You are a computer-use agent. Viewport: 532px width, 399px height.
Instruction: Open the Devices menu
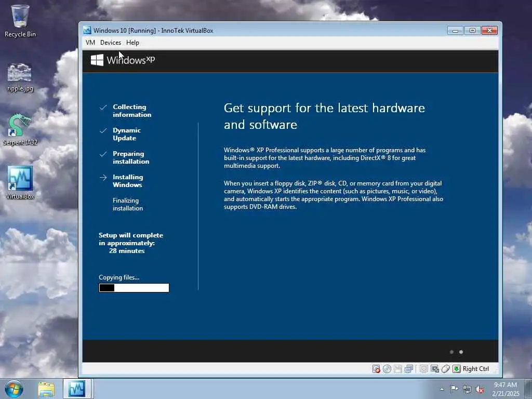coord(111,43)
